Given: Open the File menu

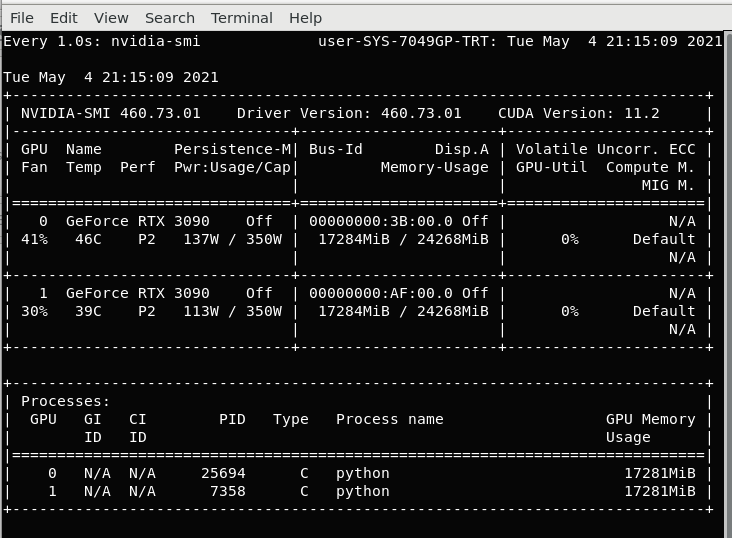Looking at the screenshot, I should point(21,18).
